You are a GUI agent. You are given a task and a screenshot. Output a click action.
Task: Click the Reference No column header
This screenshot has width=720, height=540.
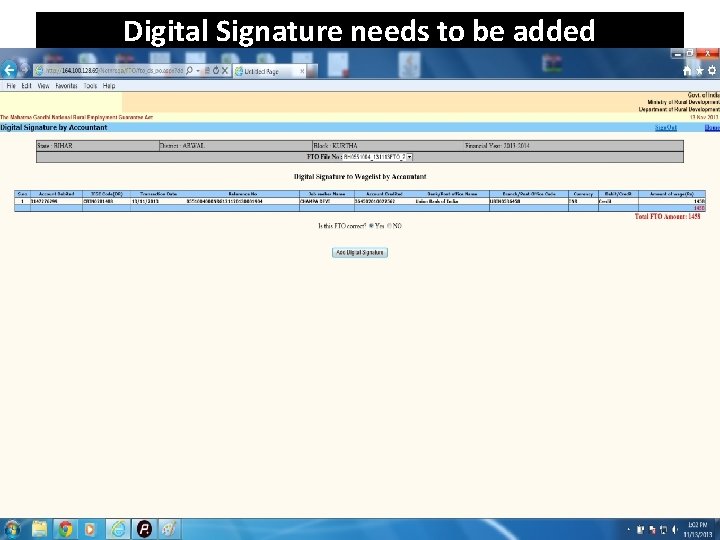pos(242,194)
